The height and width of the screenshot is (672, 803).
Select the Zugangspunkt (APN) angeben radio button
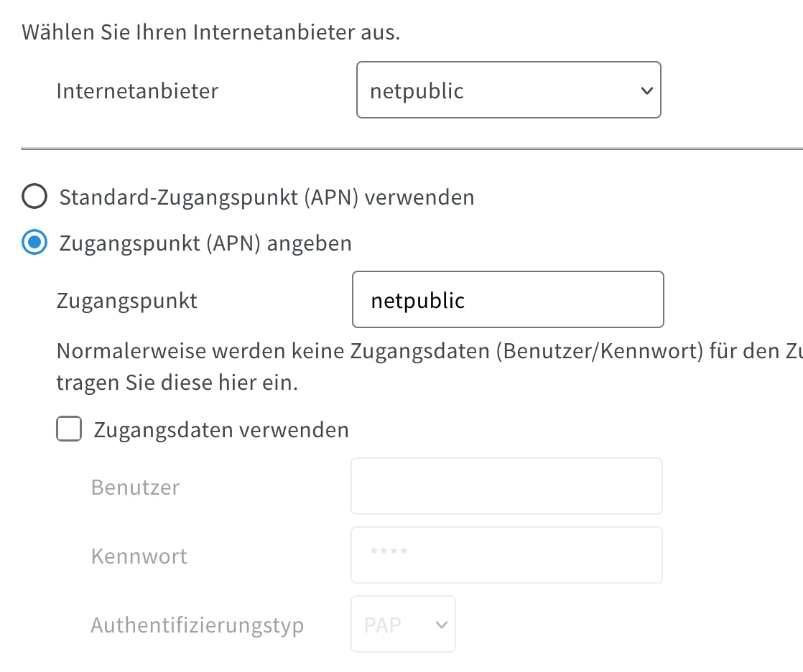coord(34,243)
